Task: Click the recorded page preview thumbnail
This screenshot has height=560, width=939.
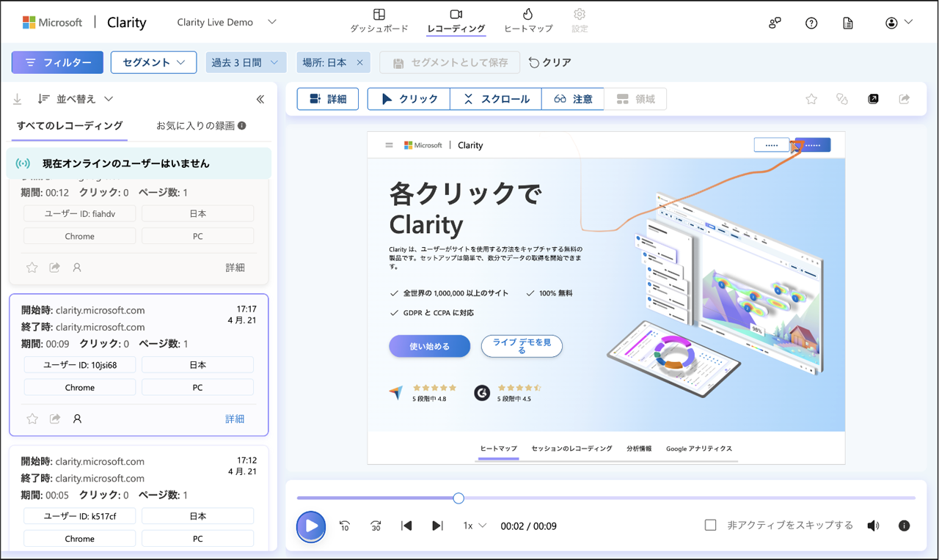Action: [x=606, y=298]
